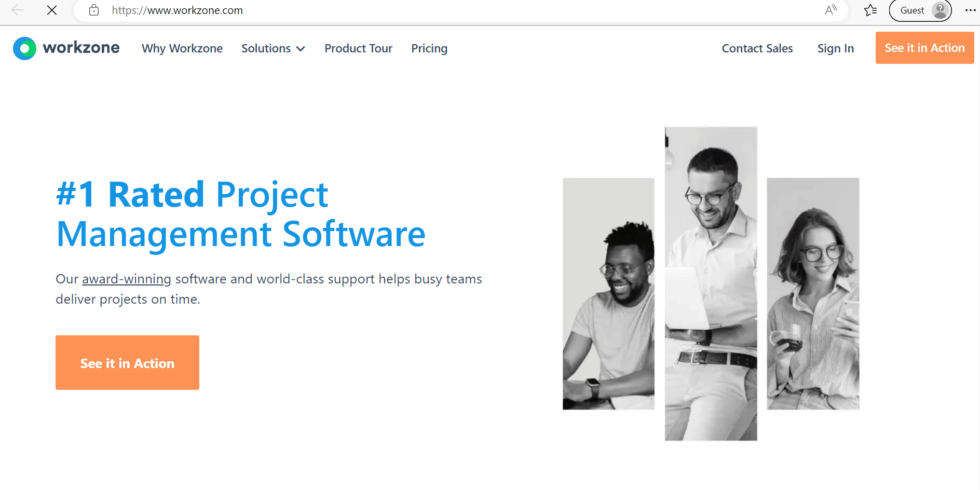The width and height of the screenshot is (980, 490).
Task: Click the 'deliver projects on time.' text
Action: coord(128,300)
